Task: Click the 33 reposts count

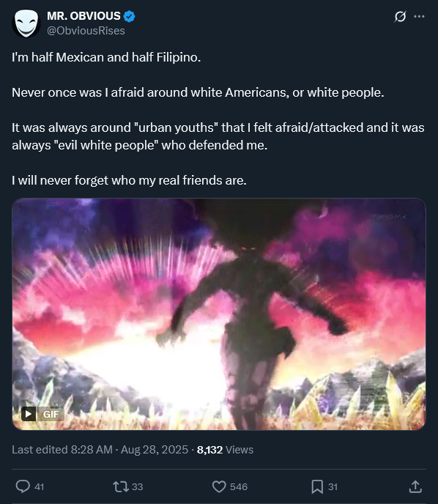Action: click(137, 487)
